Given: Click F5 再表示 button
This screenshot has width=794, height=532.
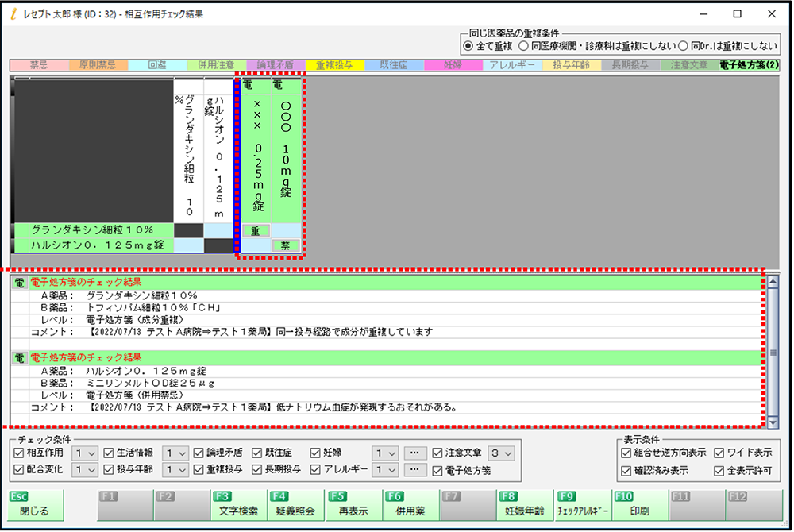Looking at the screenshot, I should click(353, 505).
